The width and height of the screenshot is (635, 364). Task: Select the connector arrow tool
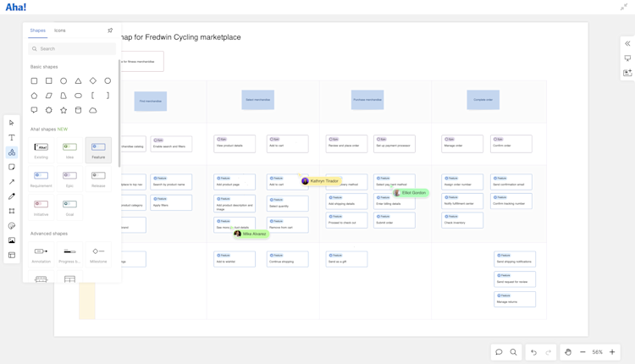tap(12, 182)
